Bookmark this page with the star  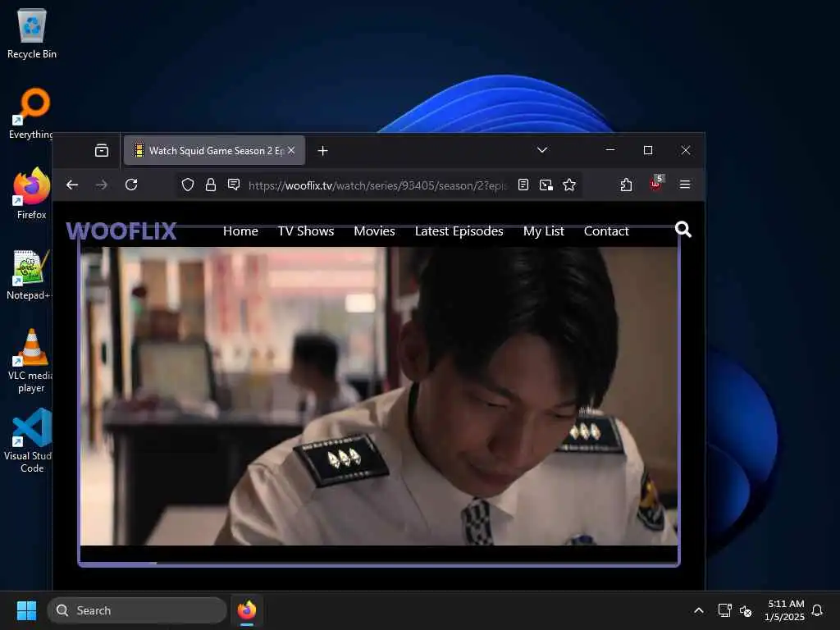(x=569, y=185)
